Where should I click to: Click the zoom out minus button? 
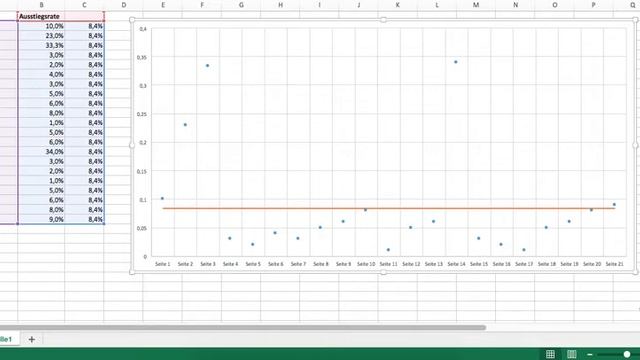click(590, 354)
